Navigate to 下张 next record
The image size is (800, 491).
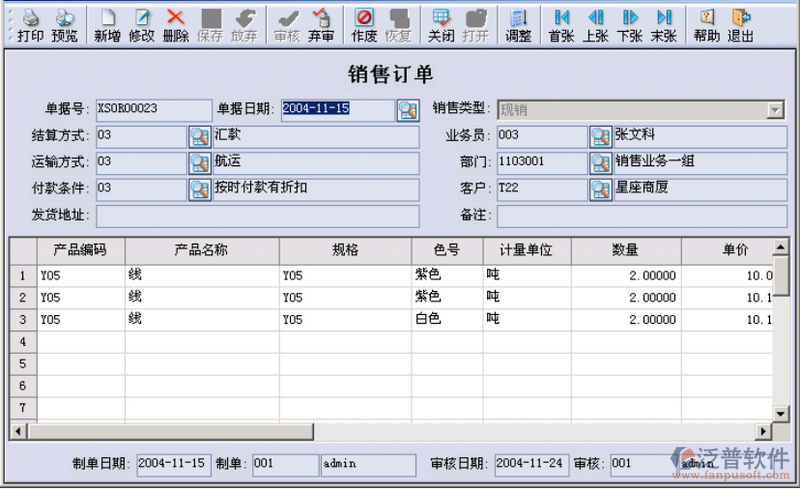tap(629, 25)
